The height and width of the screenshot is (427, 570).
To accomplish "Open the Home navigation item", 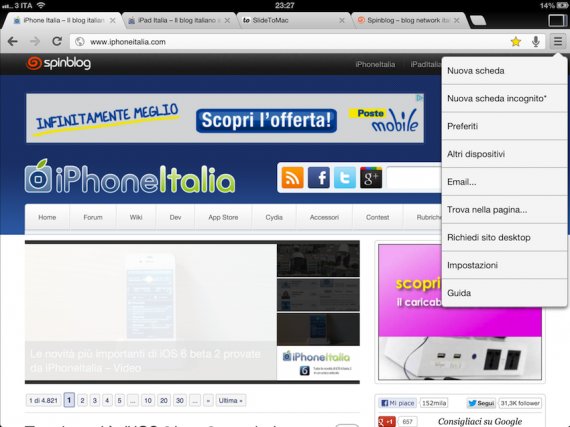I will pyautogui.click(x=47, y=217).
